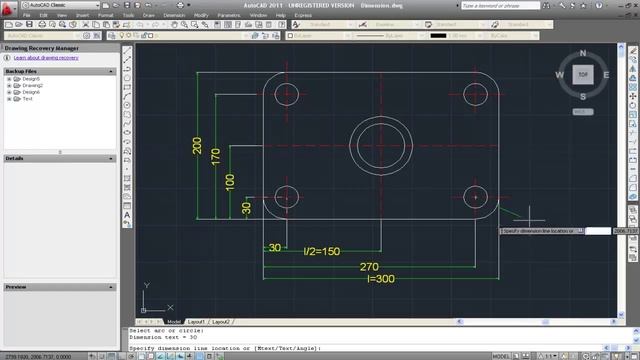Collapse the Preview panel section
This screenshot has width=640, height=360.
[x=111, y=287]
